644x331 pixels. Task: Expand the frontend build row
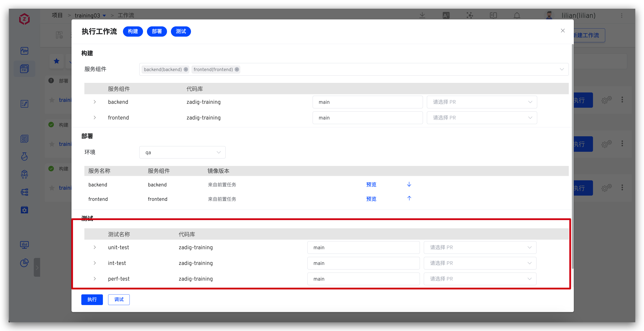[94, 118]
